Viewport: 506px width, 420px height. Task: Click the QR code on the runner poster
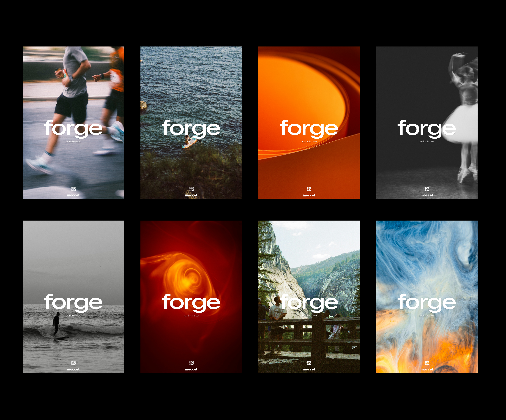(74, 189)
